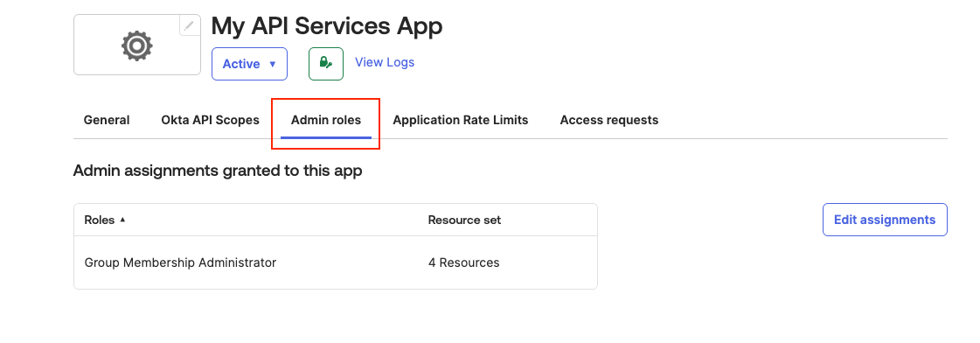Switch to the General tab
Image resolution: width=980 pixels, height=343 pixels.
[x=107, y=120]
